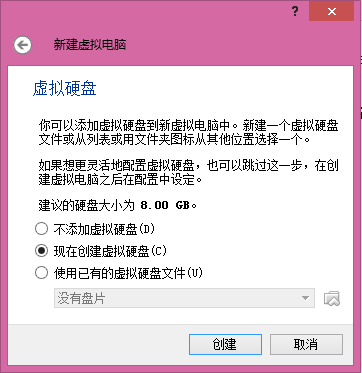Open help with the question mark icon

[x=295, y=12]
